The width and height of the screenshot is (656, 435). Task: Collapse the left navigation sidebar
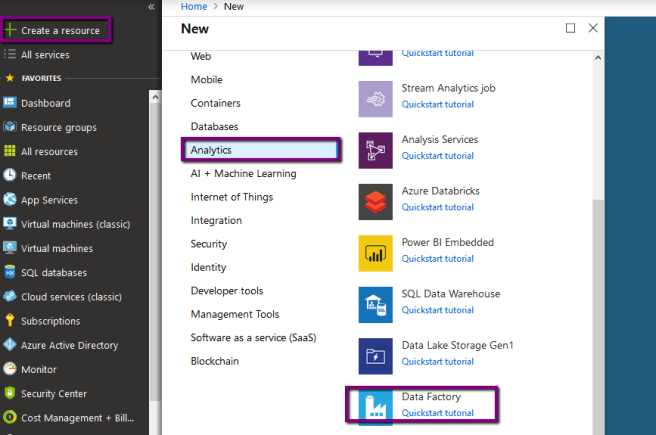point(151,7)
